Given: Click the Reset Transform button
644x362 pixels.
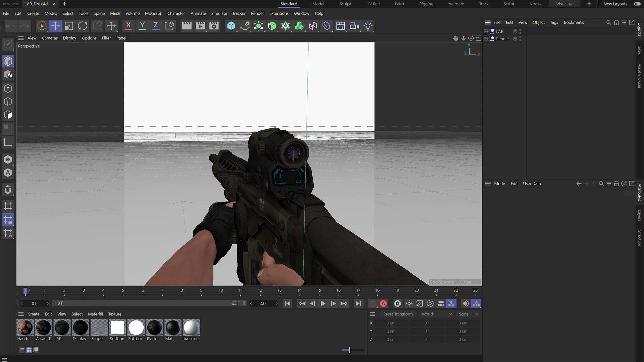Looking at the screenshot, I should point(398,314).
